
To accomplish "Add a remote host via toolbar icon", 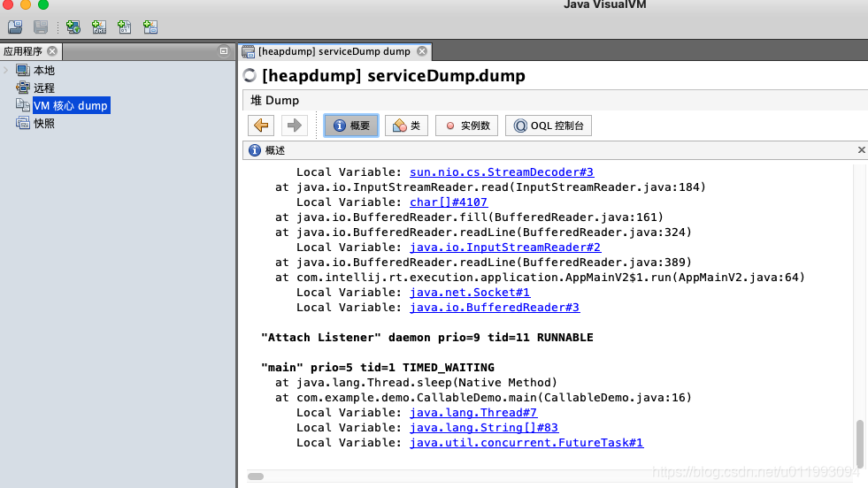I will pyautogui.click(x=73, y=27).
